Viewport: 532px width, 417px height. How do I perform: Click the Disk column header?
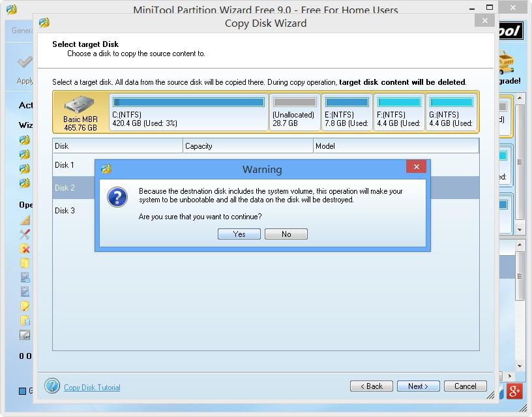[x=118, y=146]
